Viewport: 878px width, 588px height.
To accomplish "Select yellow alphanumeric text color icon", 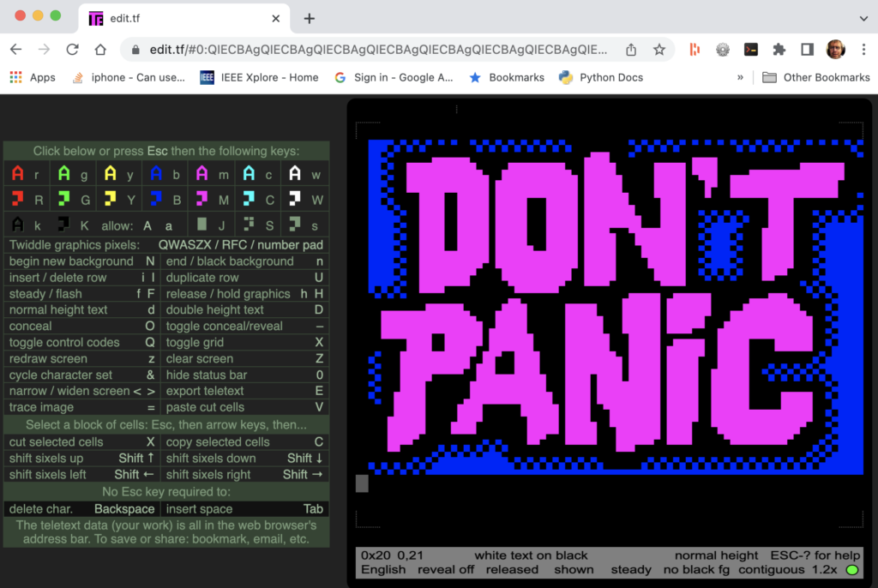I will (111, 174).
